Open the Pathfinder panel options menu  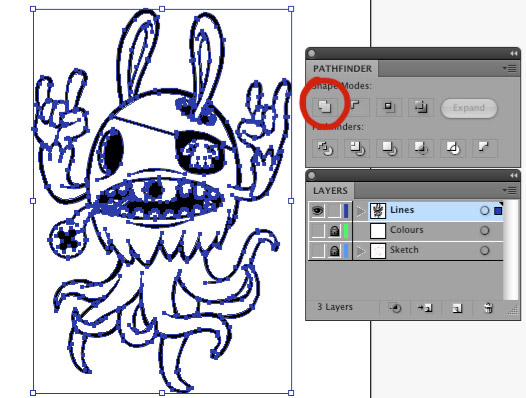click(510, 68)
